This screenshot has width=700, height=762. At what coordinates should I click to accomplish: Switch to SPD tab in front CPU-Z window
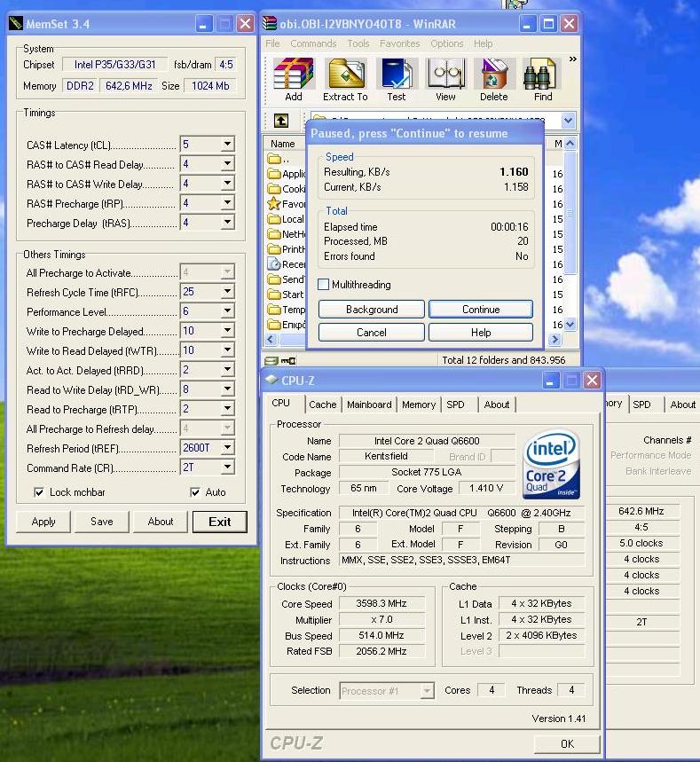pyautogui.click(x=455, y=405)
